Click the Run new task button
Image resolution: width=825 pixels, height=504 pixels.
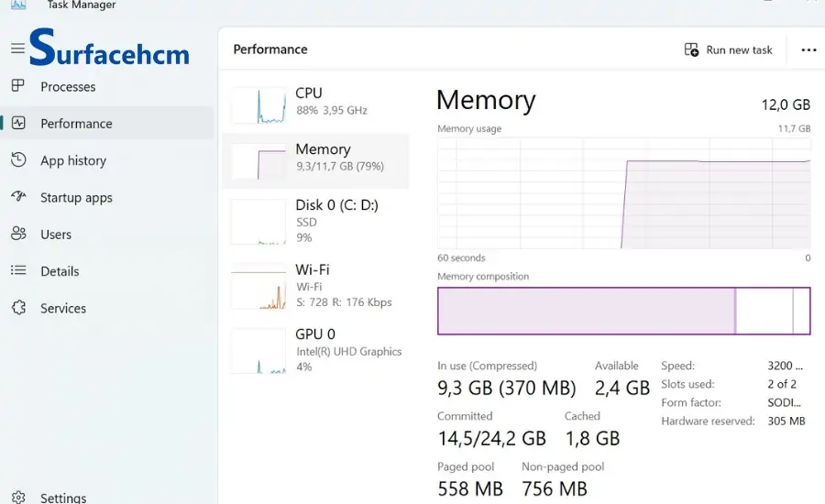tap(728, 49)
